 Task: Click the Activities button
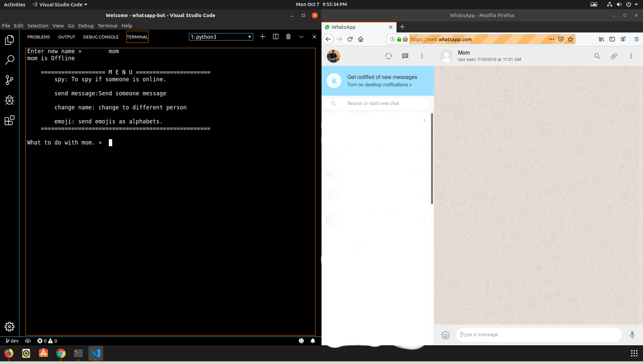(15, 4)
